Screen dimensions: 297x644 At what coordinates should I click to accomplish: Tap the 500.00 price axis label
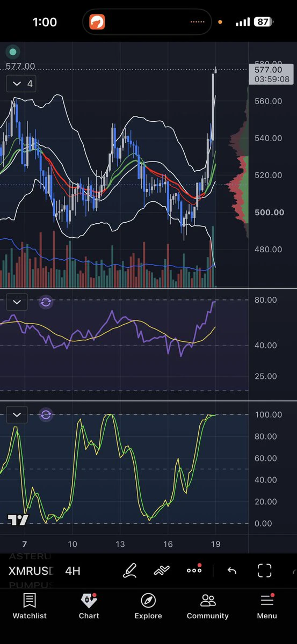[x=269, y=212]
